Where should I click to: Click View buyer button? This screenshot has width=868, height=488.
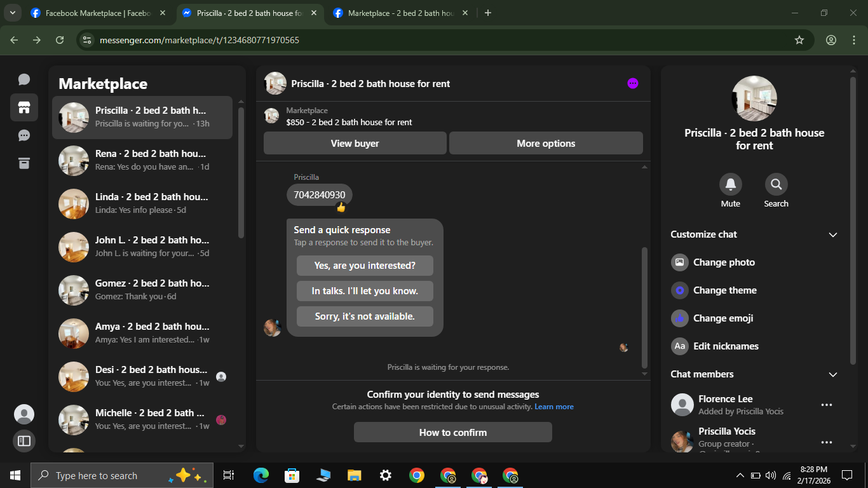355,143
